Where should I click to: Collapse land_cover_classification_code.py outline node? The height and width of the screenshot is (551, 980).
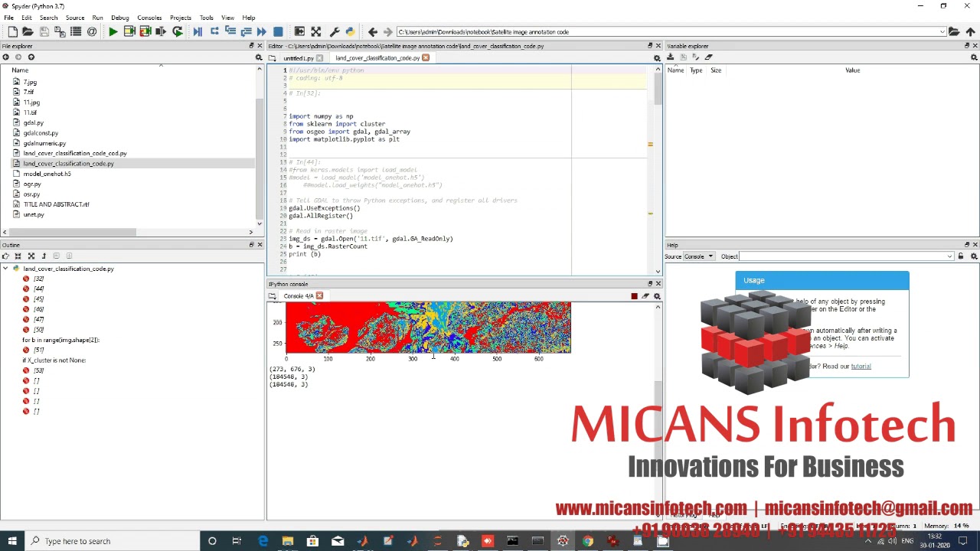point(6,269)
